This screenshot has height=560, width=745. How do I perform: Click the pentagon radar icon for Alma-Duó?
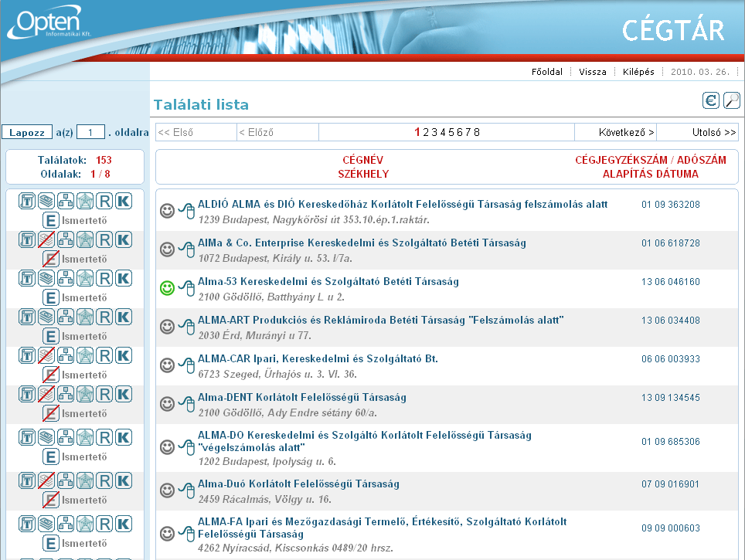(x=85, y=480)
